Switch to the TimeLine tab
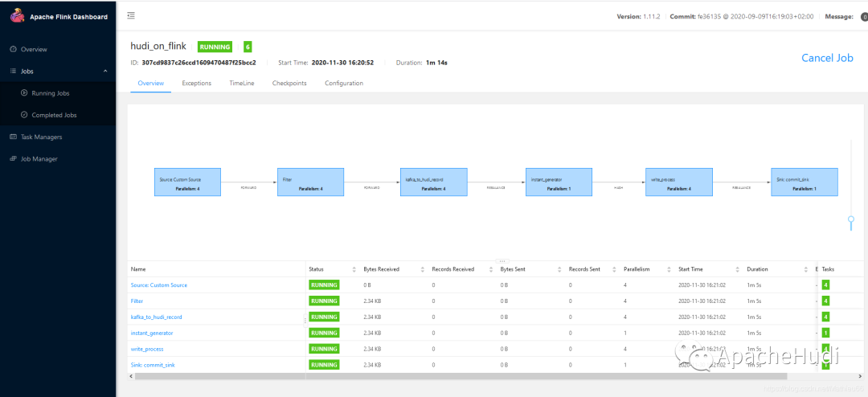Viewport: 868px width, 397px height. coord(242,83)
